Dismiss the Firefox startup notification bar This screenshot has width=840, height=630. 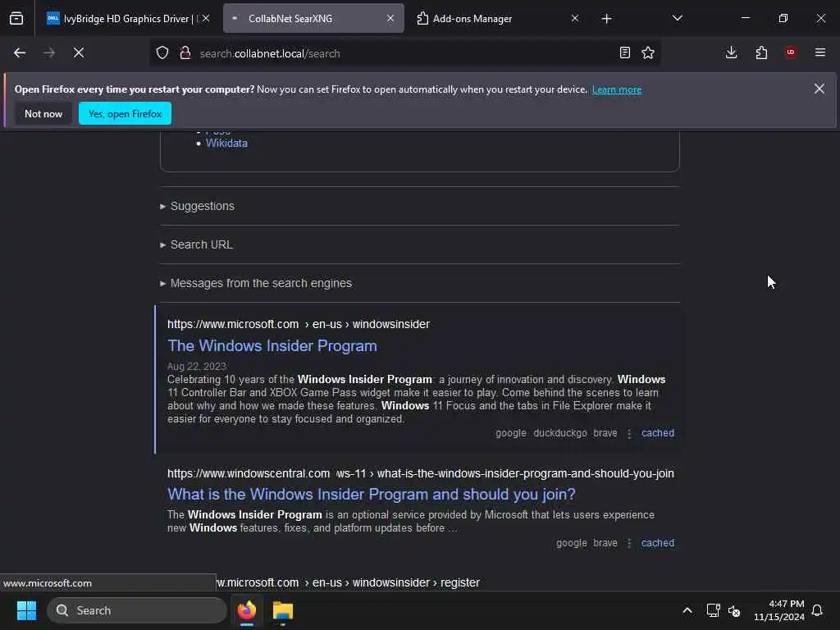point(819,89)
